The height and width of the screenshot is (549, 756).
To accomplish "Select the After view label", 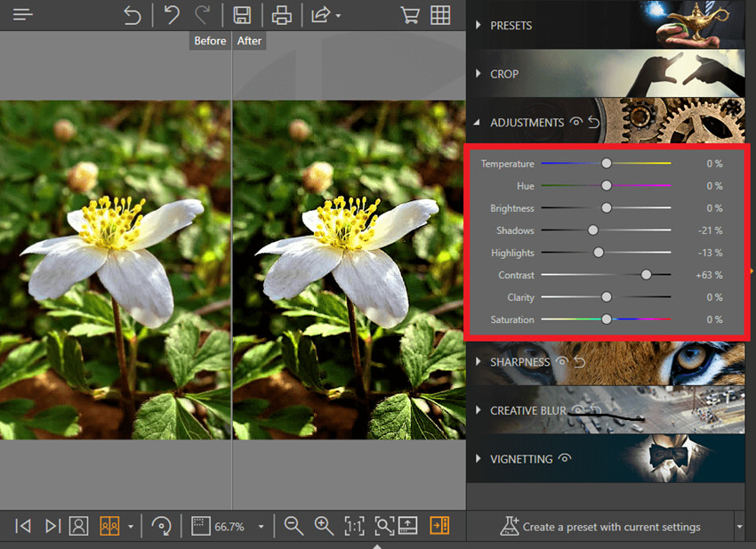I will click(249, 41).
